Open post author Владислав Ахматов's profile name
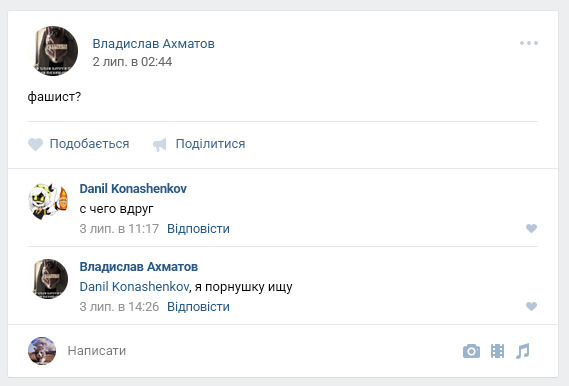 pyautogui.click(x=153, y=44)
